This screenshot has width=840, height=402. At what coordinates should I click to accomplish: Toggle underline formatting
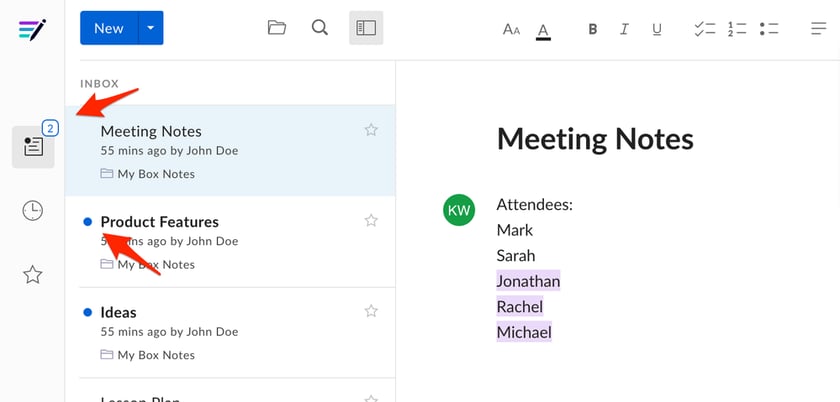click(657, 29)
